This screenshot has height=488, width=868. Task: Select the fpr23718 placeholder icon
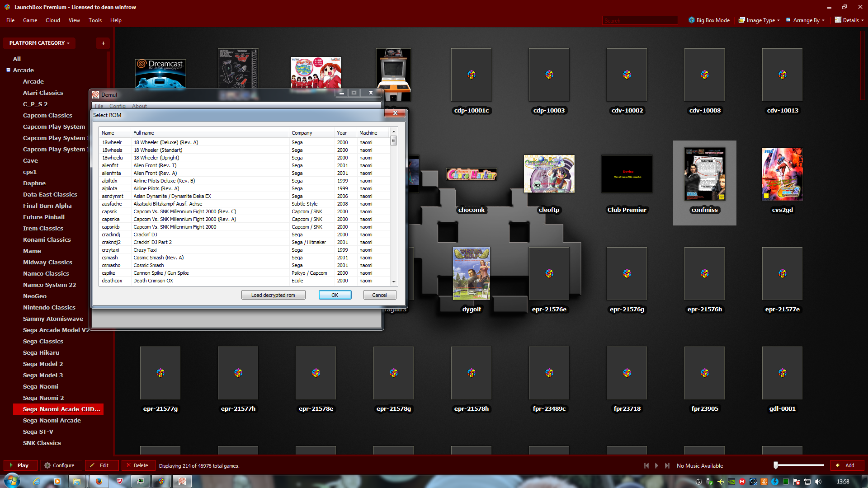pyautogui.click(x=627, y=373)
